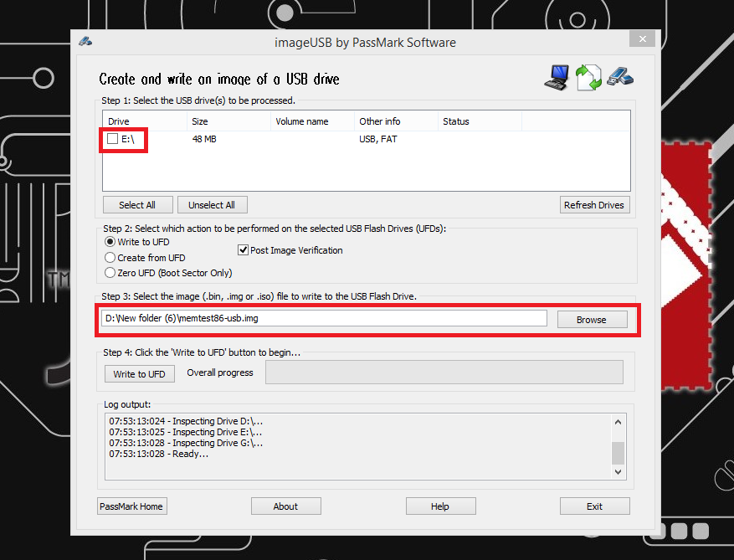Browse for an image file
The width and height of the screenshot is (734, 560).
pyautogui.click(x=593, y=319)
